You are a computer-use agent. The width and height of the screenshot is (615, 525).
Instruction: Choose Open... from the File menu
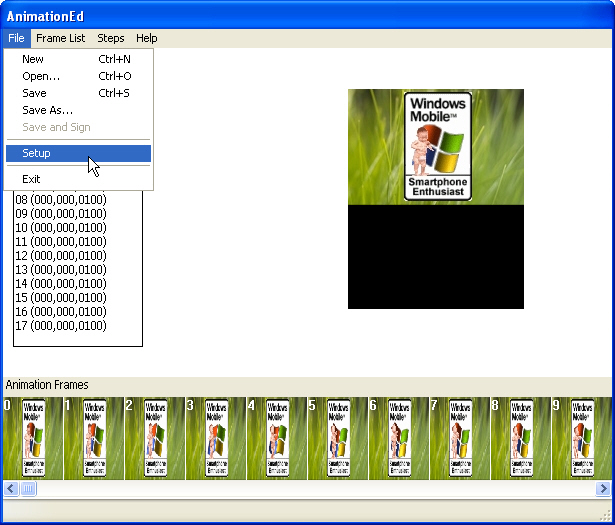[x=78, y=76]
